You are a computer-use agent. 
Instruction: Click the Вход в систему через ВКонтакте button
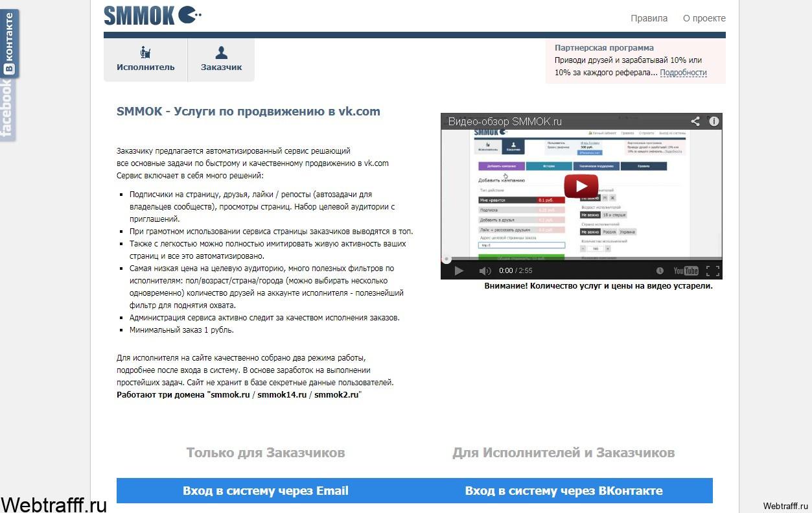pyautogui.click(x=564, y=491)
